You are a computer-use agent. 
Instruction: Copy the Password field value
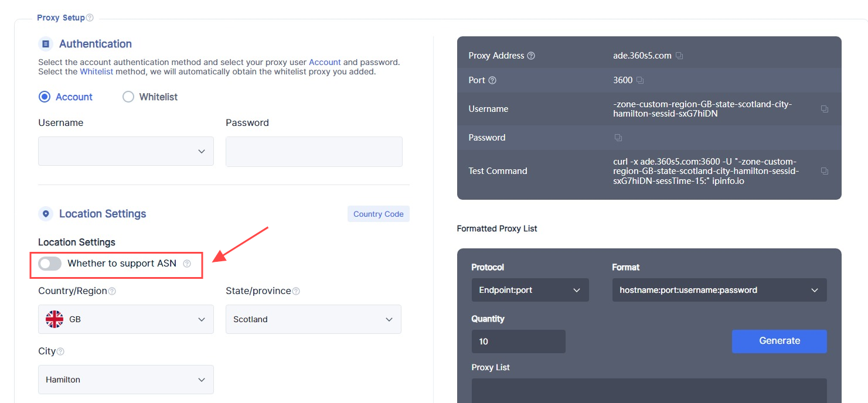pyautogui.click(x=618, y=138)
